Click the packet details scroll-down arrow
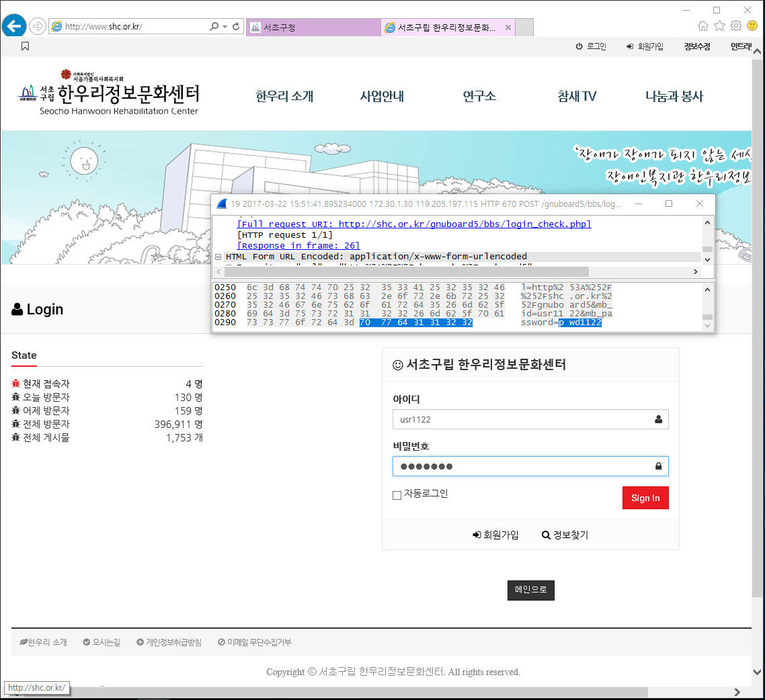Screen dimensions: 765x700 [707, 260]
